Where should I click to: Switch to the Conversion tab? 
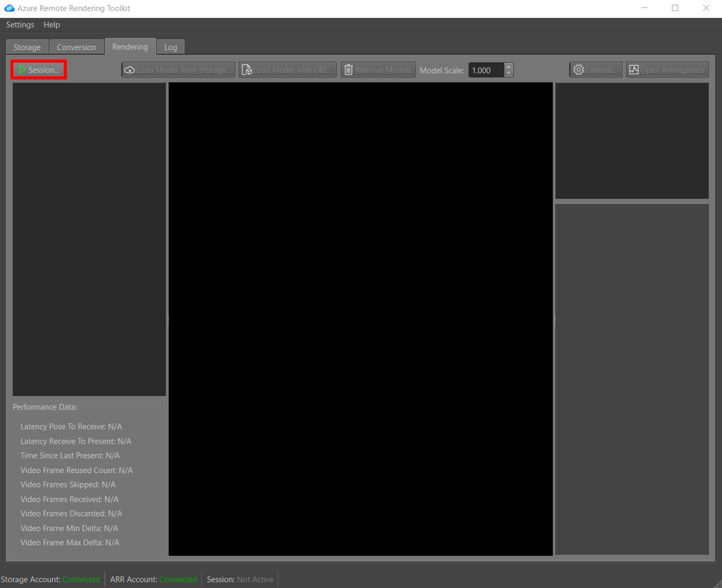click(76, 47)
